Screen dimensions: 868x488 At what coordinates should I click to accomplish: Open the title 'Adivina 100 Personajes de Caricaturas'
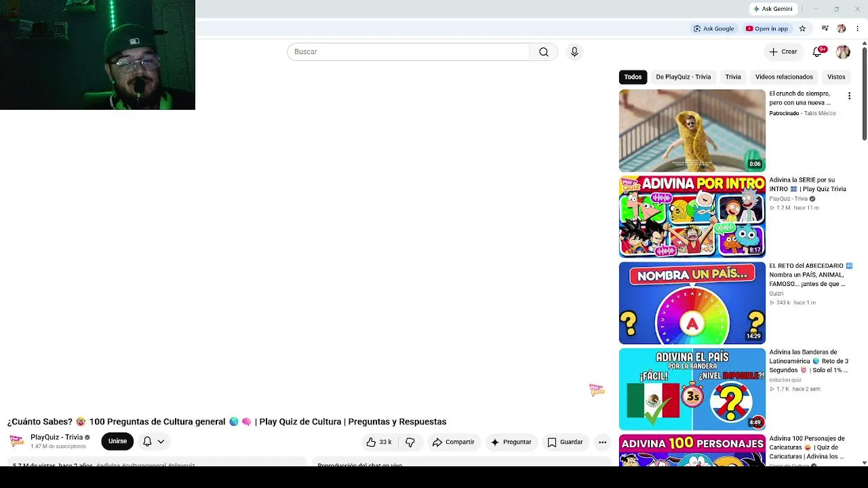(807, 447)
